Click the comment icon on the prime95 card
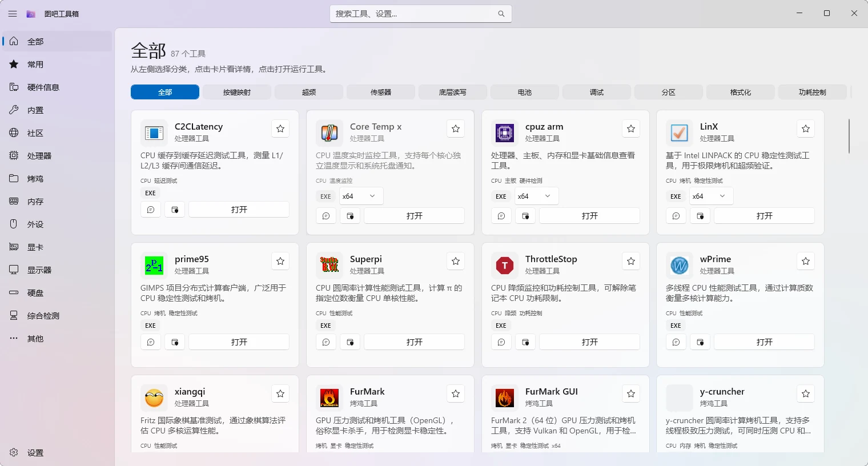 [x=151, y=342]
